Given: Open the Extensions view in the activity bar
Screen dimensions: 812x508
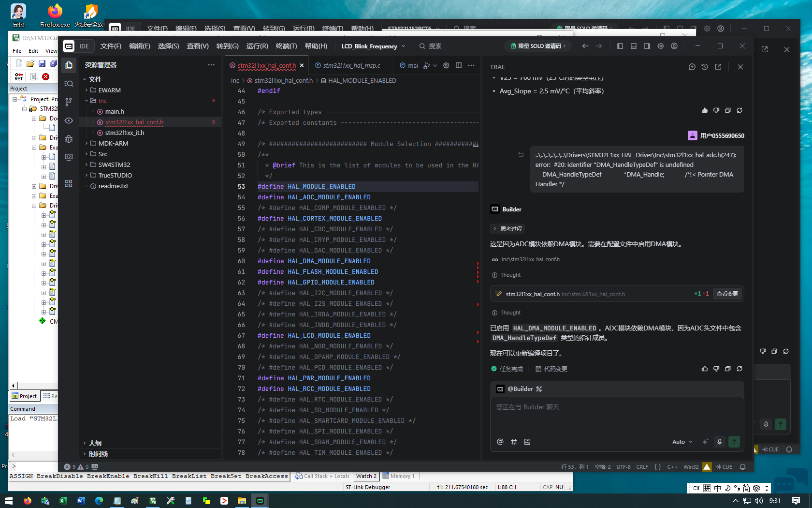Looking at the screenshot, I should click(x=69, y=183).
